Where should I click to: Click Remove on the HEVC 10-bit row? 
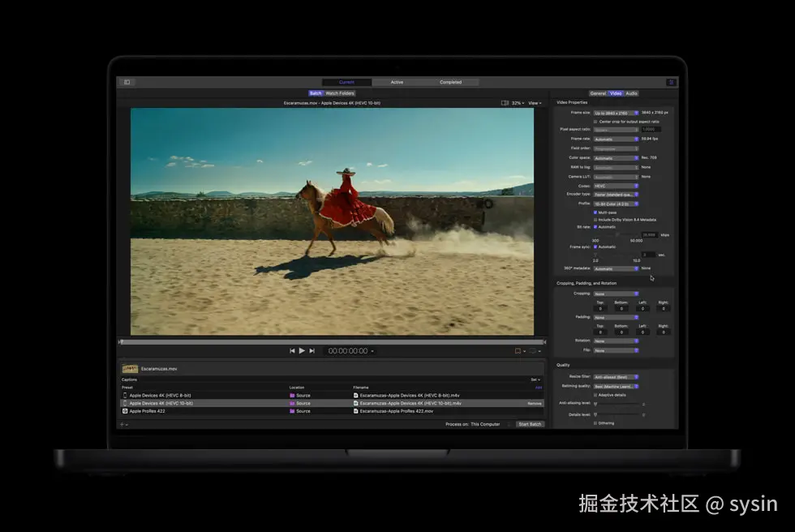pos(535,403)
